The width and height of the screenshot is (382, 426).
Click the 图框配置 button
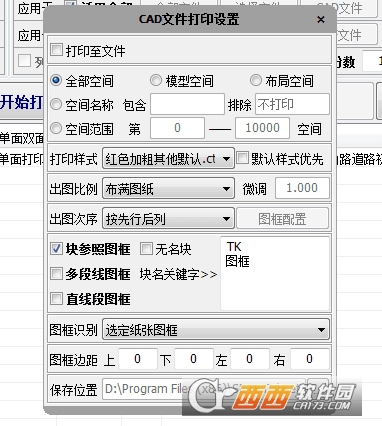pos(283,219)
